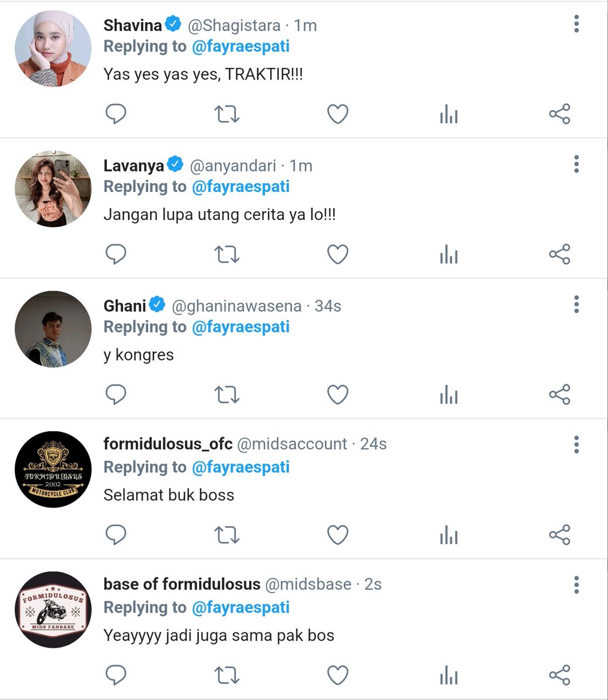Share Lavanya's tweet
The height and width of the screenshot is (700, 608).
tap(560, 254)
